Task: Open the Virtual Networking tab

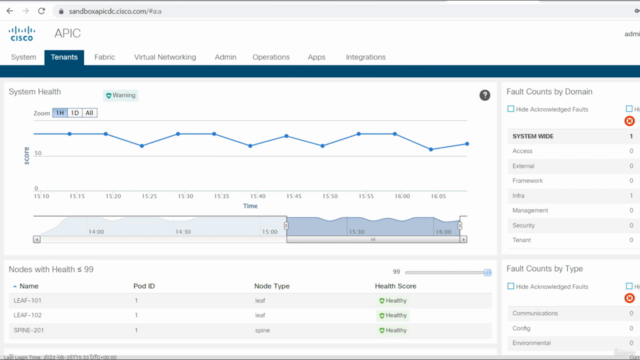Action: (165, 57)
